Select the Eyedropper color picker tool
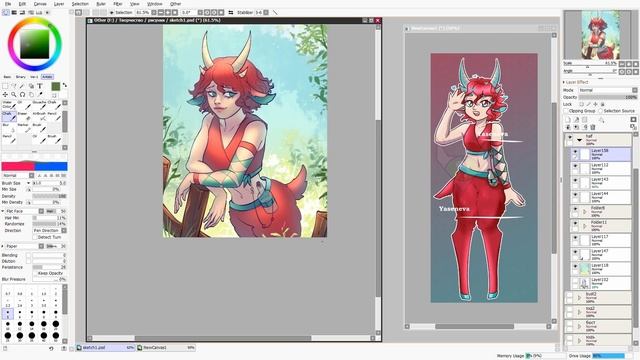The width and height of the screenshot is (640, 360). coord(40,94)
